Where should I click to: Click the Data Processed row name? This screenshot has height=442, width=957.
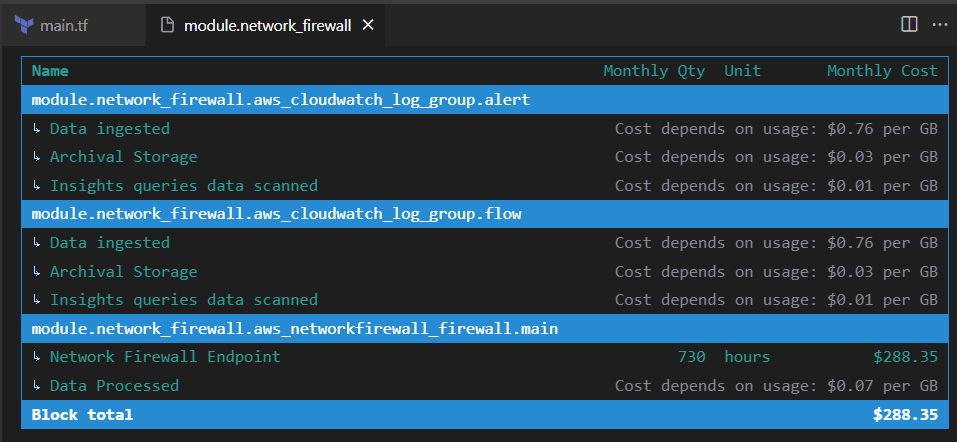(x=114, y=386)
